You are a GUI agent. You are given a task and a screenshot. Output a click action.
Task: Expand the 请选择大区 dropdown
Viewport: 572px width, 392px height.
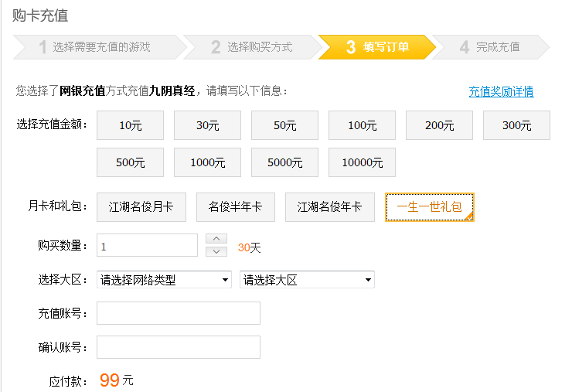click(307, 280)
